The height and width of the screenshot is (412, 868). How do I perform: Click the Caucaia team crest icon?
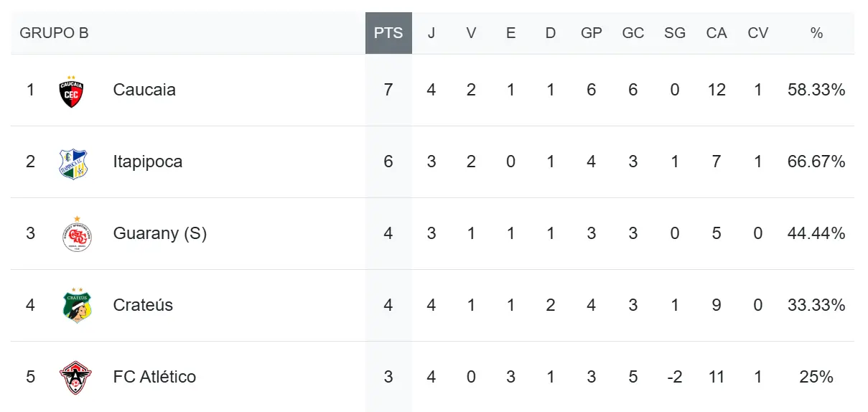pos(72,90)
